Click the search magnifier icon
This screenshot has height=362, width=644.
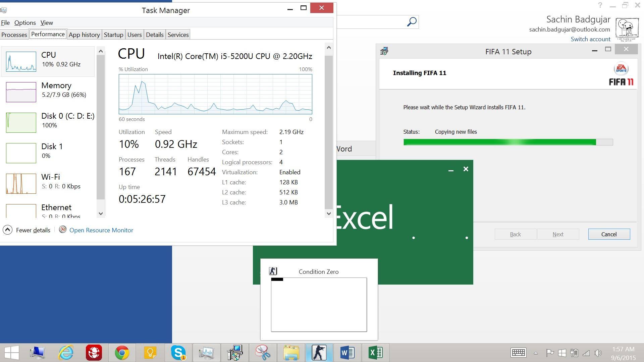coord(412,22)
